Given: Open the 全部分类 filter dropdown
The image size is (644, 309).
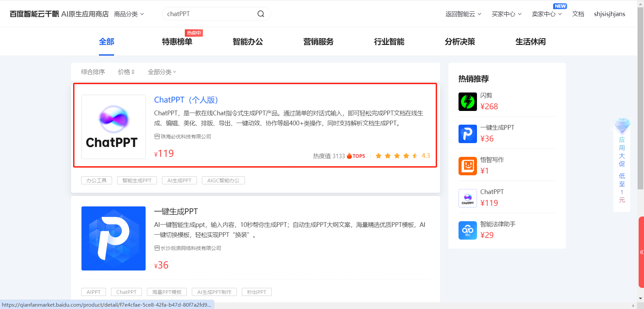Looking at the screenshot, I should click(x=162, y=72).
